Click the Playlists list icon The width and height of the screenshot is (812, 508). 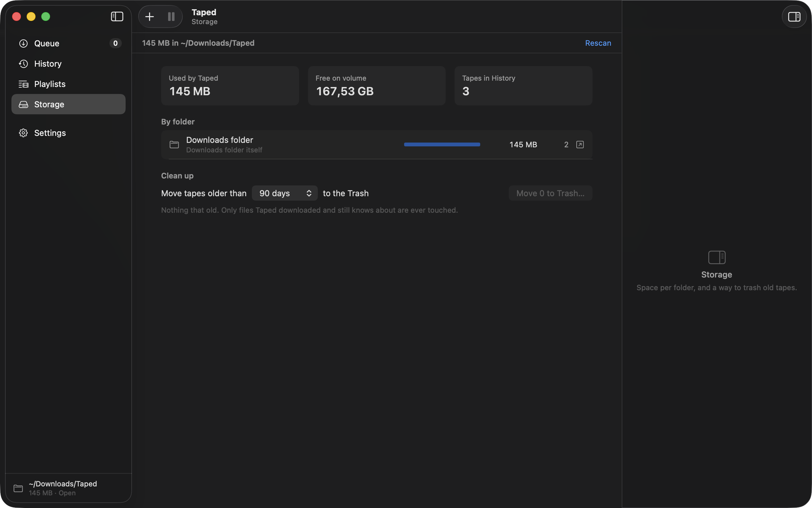[x=23, y=84]
